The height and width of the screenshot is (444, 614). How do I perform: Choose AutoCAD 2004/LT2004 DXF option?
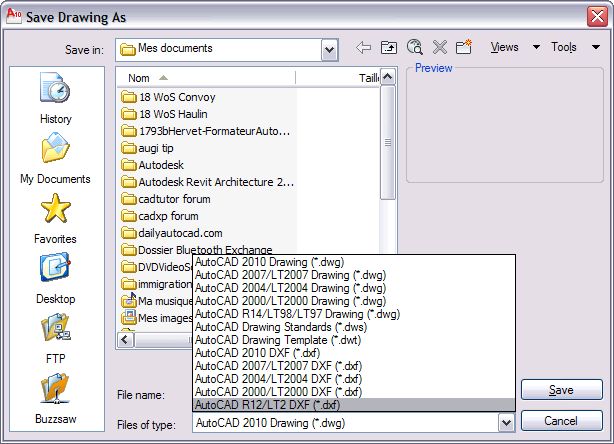[x=354, y=379]
